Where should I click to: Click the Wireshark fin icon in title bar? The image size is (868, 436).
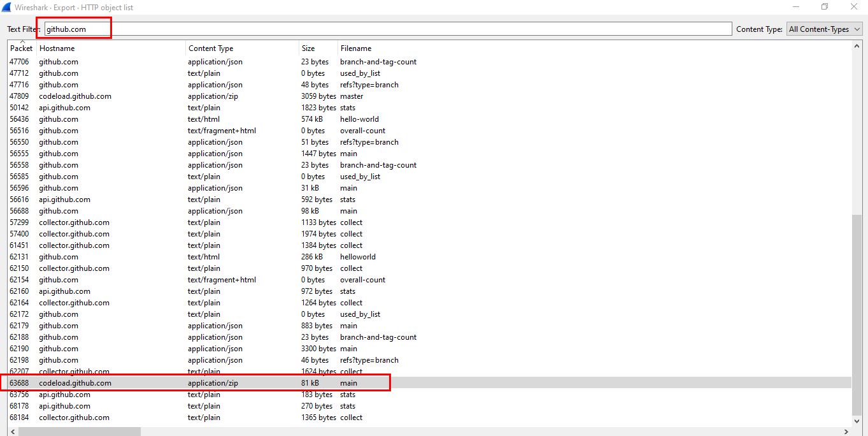pos(6,7)
